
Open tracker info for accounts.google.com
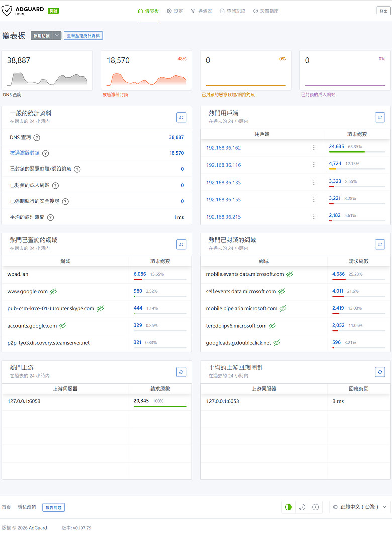tap(62, 326)
